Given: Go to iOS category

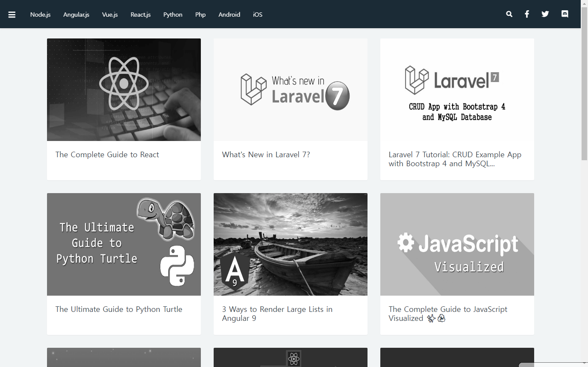Looking at the screenshot, I should 258,15.
